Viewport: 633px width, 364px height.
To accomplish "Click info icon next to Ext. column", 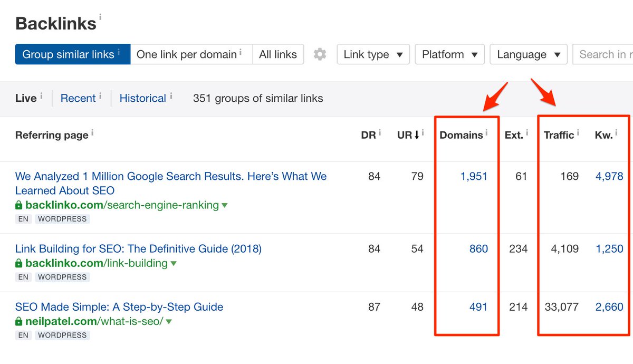I will pyautogui.click(x=528, y=132).
